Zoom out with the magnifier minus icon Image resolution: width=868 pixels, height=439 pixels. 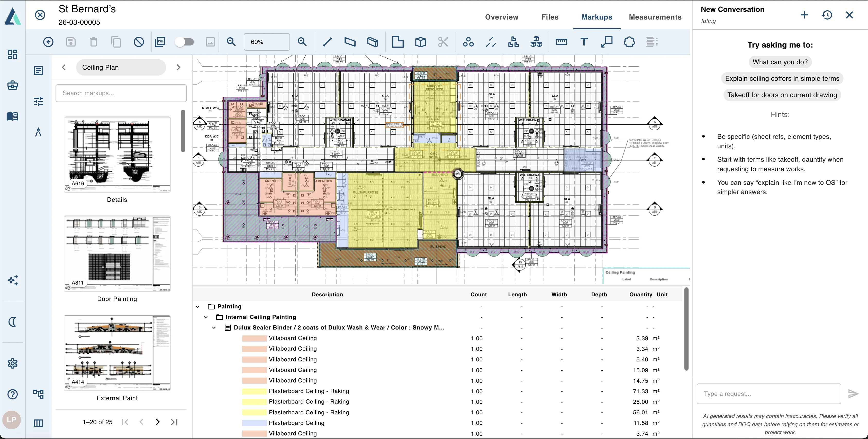231,42
